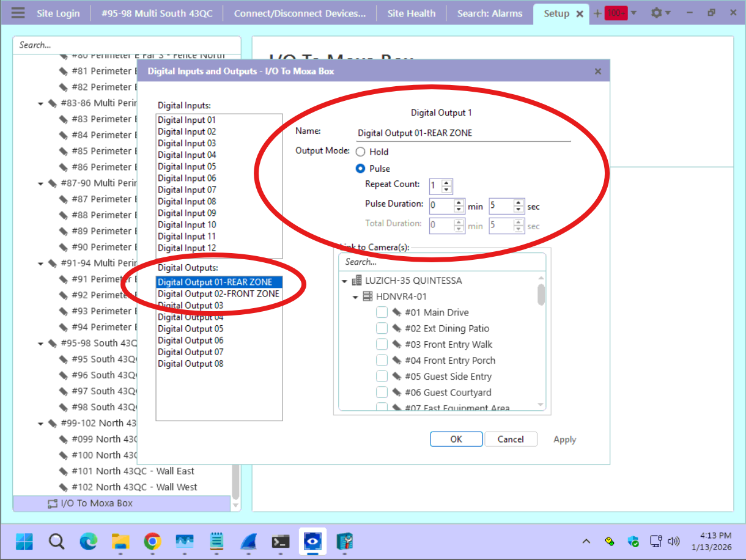Launch Microsoft Edge from taskbar
746x560 pixels.
point(89,541)
